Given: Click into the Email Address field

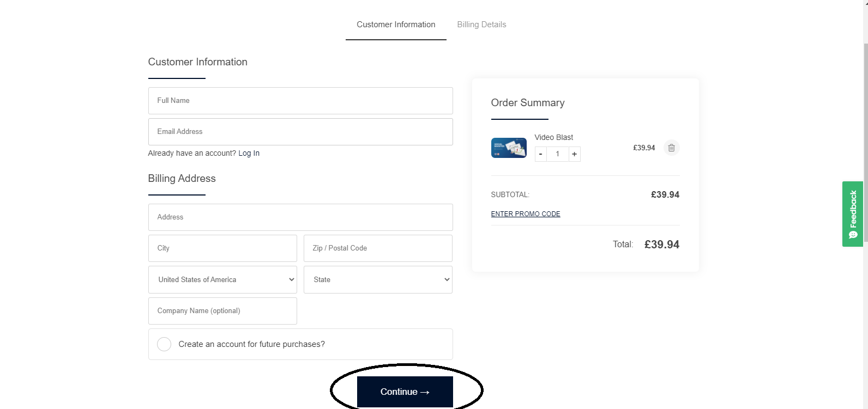Looking at the screenshot, I should coord(300,132).
